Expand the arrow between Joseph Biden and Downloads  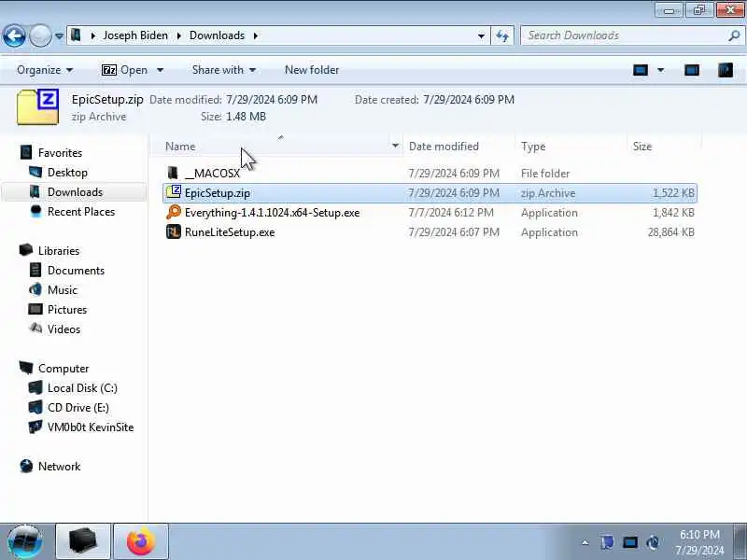click(179, 35)
